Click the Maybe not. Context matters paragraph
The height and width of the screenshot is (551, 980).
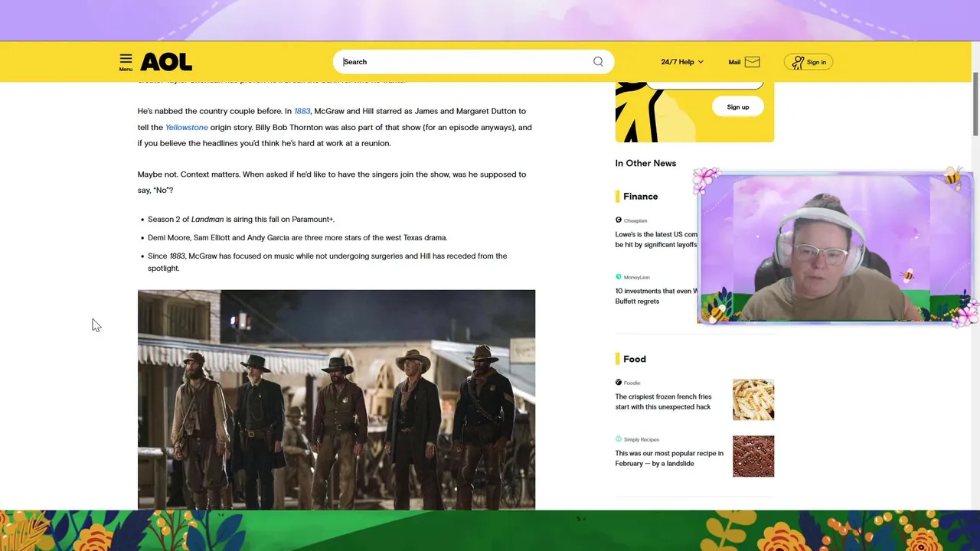click(332, 182)
